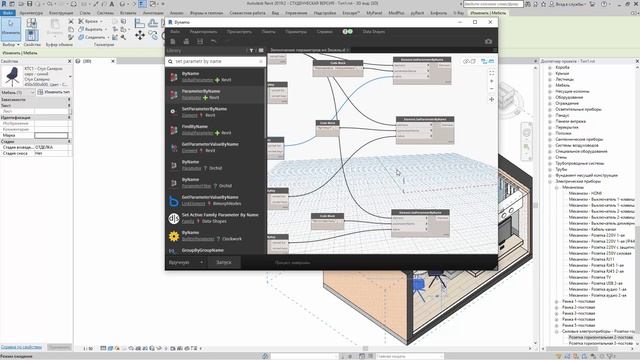This screenshot has width=640, height=360.
Task: Click the Изменить тип button
Action: [x=54, y=92]
